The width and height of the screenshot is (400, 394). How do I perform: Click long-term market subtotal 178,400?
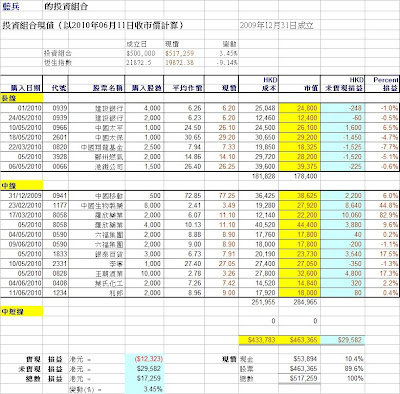300,176
